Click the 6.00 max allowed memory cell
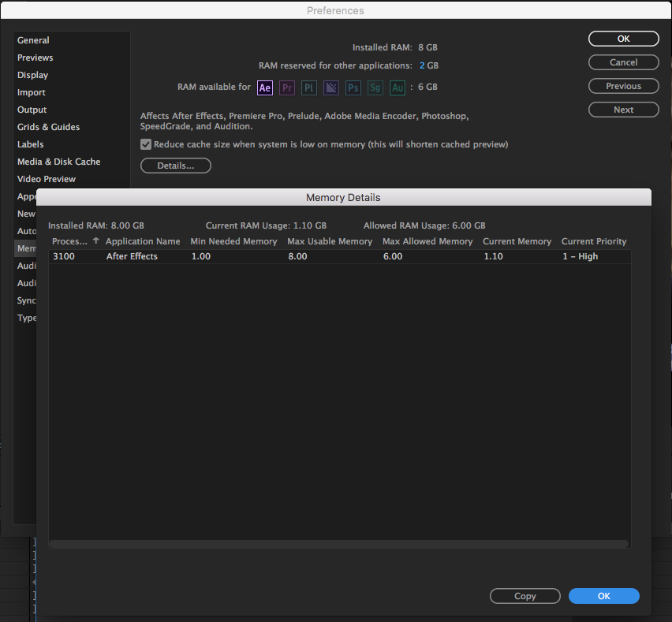The height and width of the screenshot is (622, 672). [393, 256]
